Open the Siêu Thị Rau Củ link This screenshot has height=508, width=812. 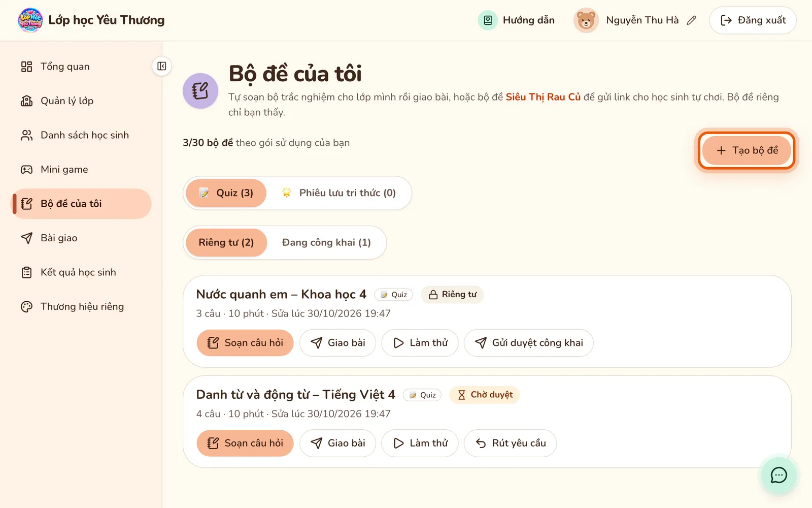pos(543,97)
